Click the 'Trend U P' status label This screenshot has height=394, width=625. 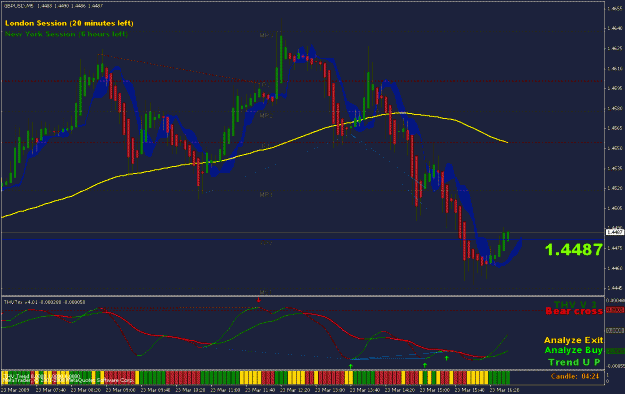[574, 362]
